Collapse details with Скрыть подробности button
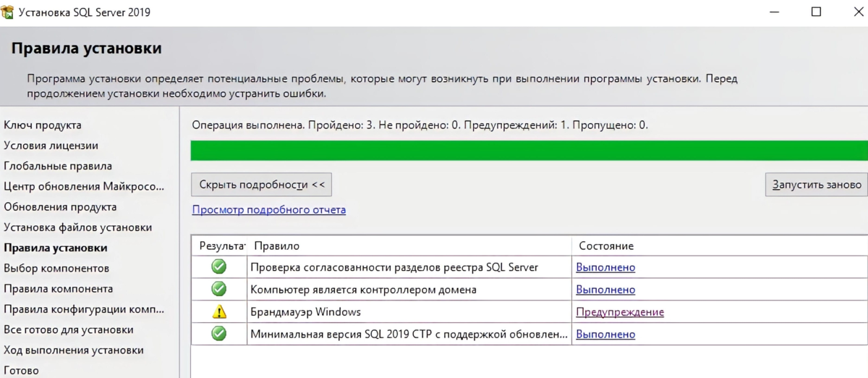This screenshot has height=378, width=868. tap(261, 185)
